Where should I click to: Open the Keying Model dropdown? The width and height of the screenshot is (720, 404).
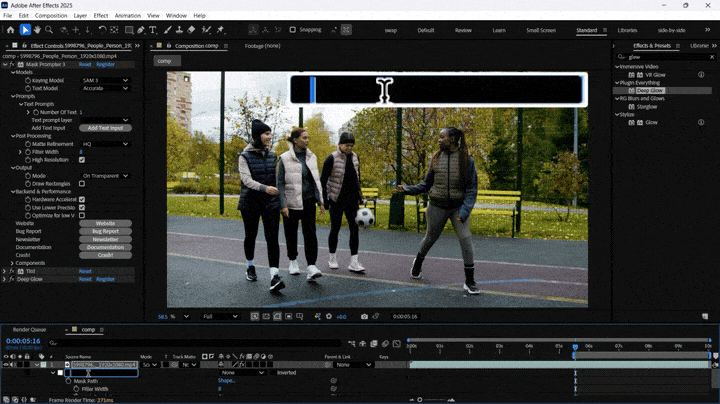click(104, 80)
